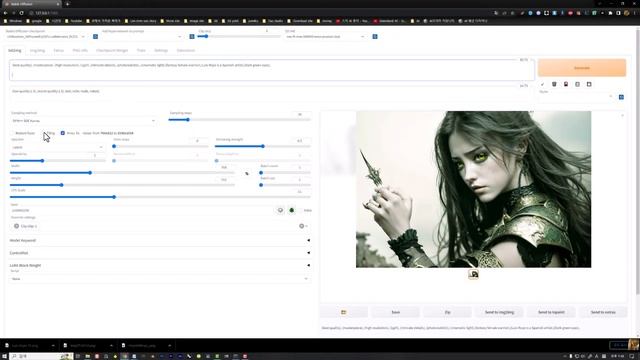
Task: Open the SD VAE dropdown
Action: coord(325,37)
